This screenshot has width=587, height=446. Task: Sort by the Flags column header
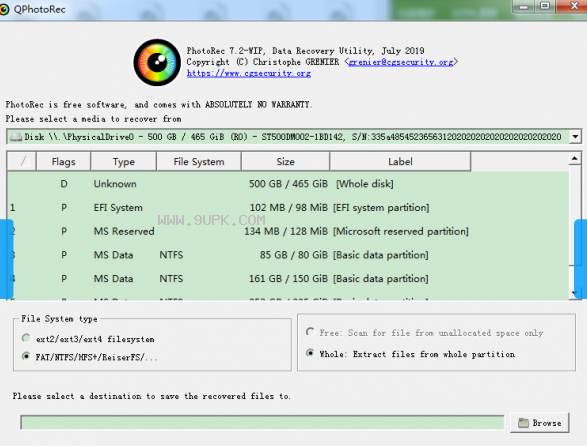point(63,162)
